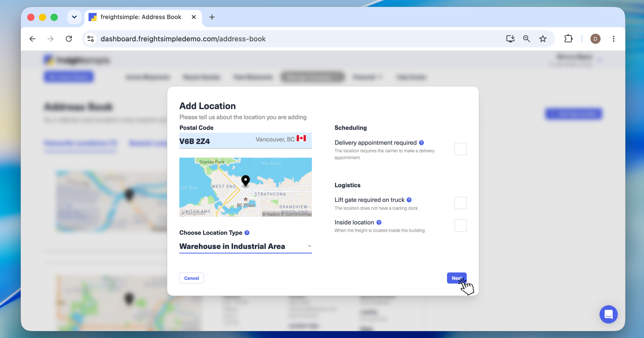Click the blurred freightsimple logo
This screenshot has width=644, height=338.
coord(76,60)
